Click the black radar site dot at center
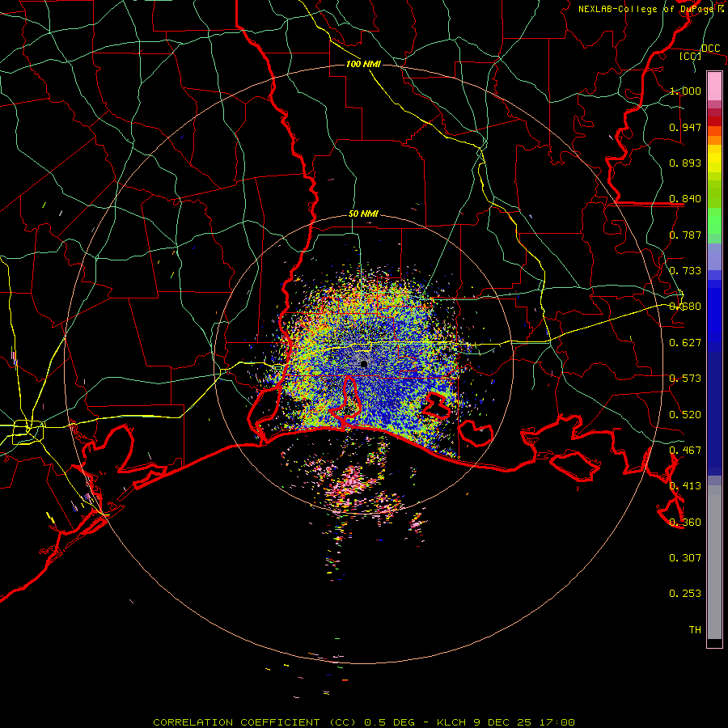Image resolution: width=728 pixels, height=728 pixels. [364, 364]
